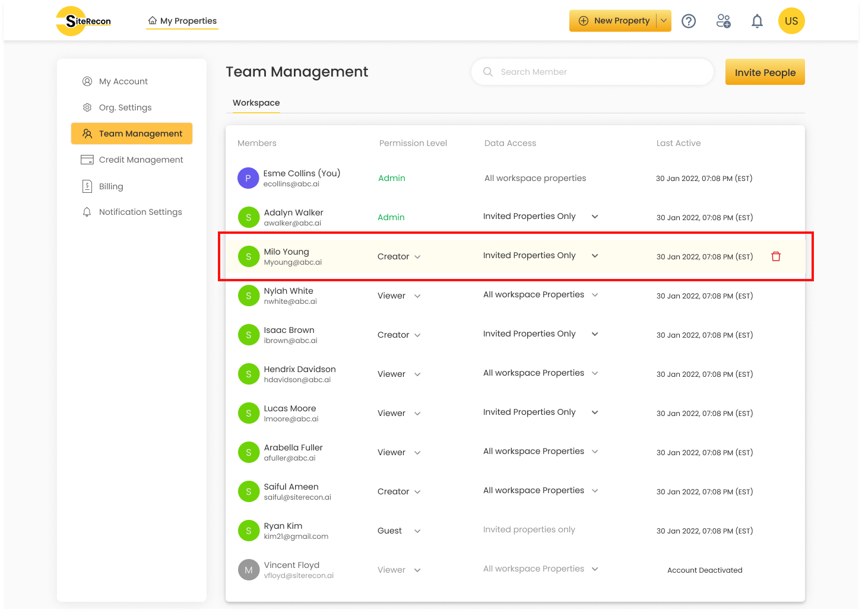The width and height of the screenshot is (862, 616).
Task: Click the SiteRecon logo
Action: [x=84, y=21]
